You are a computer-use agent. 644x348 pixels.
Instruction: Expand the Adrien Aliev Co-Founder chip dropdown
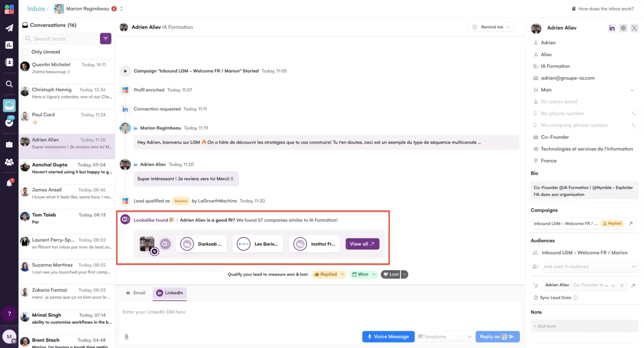[x=613, y=286]
